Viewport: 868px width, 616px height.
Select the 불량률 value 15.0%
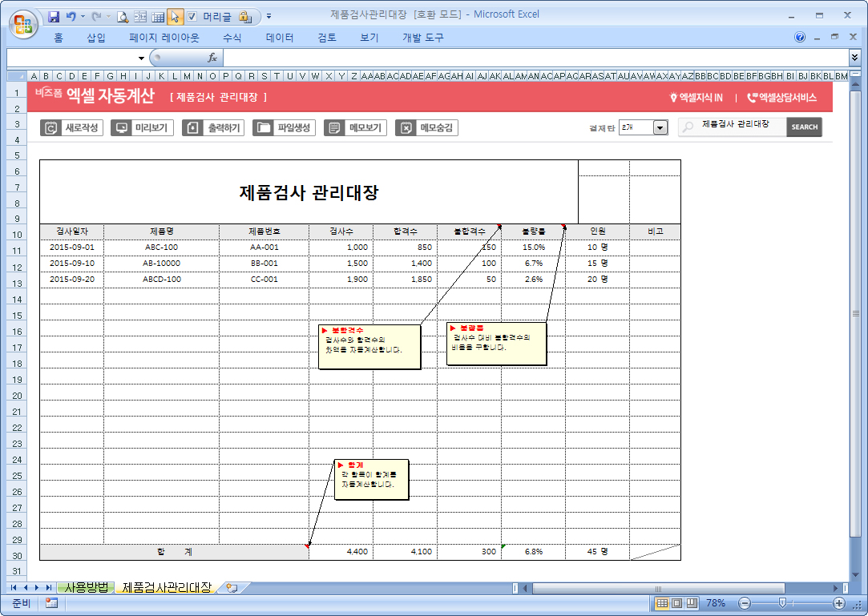pyautogui.click(x=534, y=248)
